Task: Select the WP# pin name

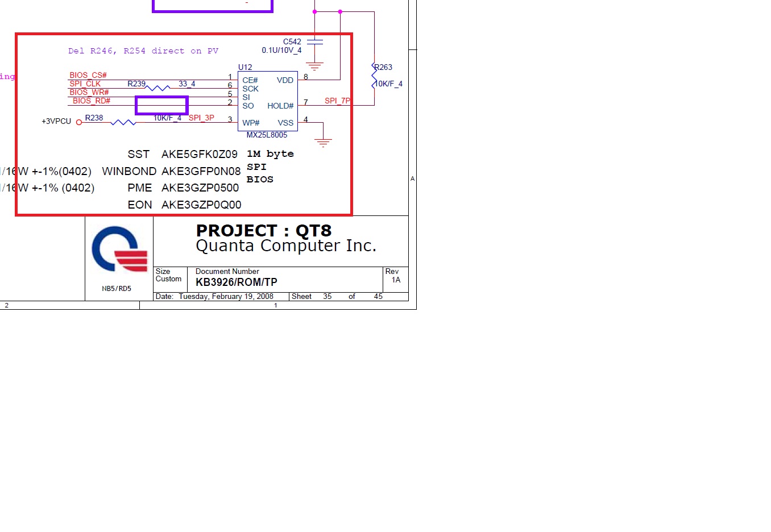Action: coord(251,123)
